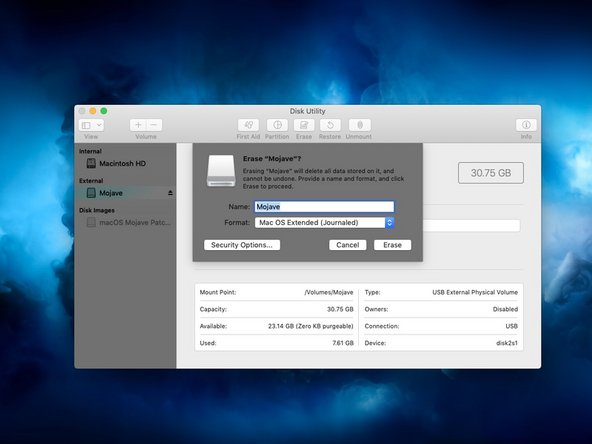Image resolution: width=592 pixels, height=444 pixels.
Task: Click the green zoom window button
Action: (x=104, y=111)
